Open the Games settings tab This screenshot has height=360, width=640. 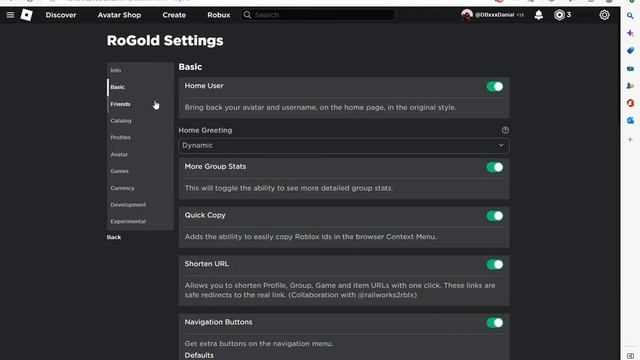click(x=140, y=171)
